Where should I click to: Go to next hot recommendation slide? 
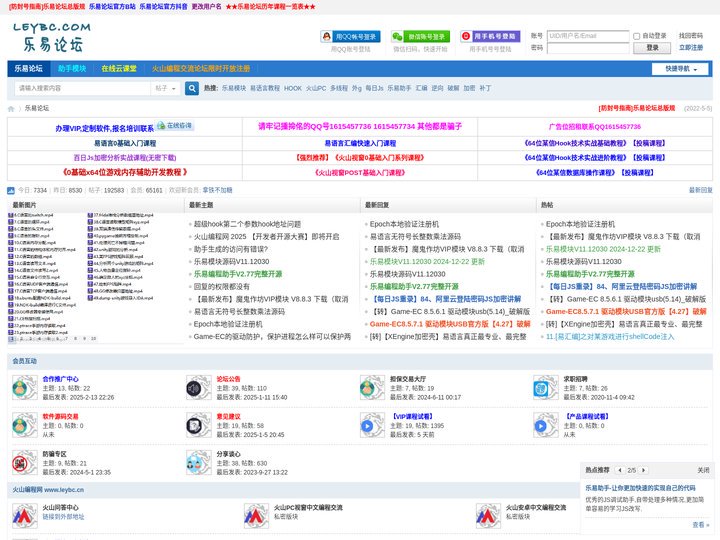coord(643,470)
